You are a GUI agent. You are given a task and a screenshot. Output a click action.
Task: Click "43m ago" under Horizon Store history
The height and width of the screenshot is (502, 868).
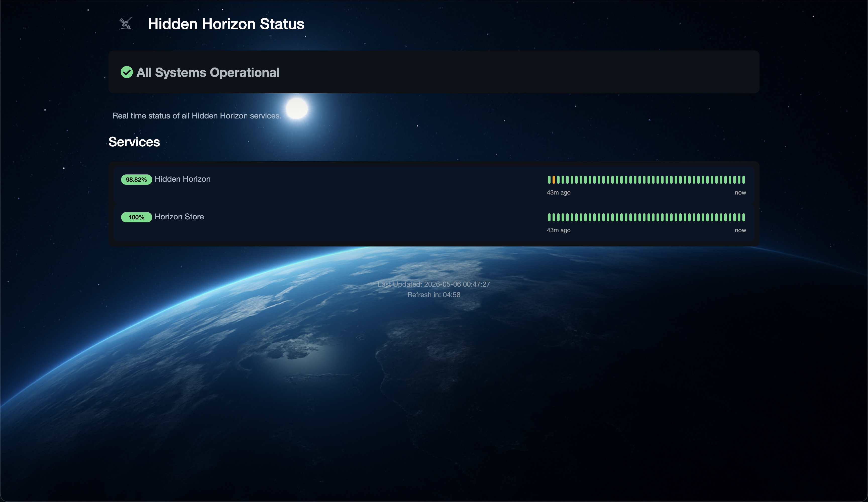(559, 230)
